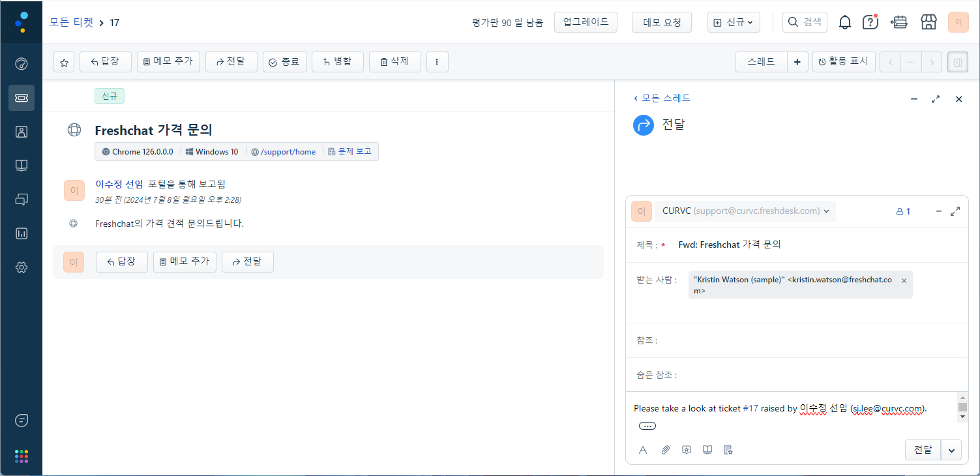Open the marketplace store icon
Image resolution: width=980 pixels, height=476 pixels.
coord(928,22)
